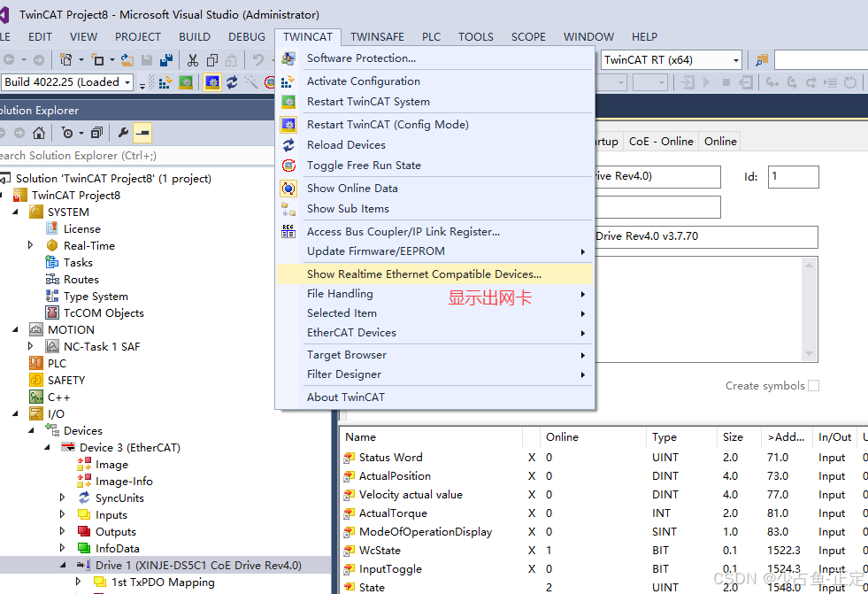Click the New Project toolbar icon
Viewport: 868px width, 594px height.
(65, 60)
